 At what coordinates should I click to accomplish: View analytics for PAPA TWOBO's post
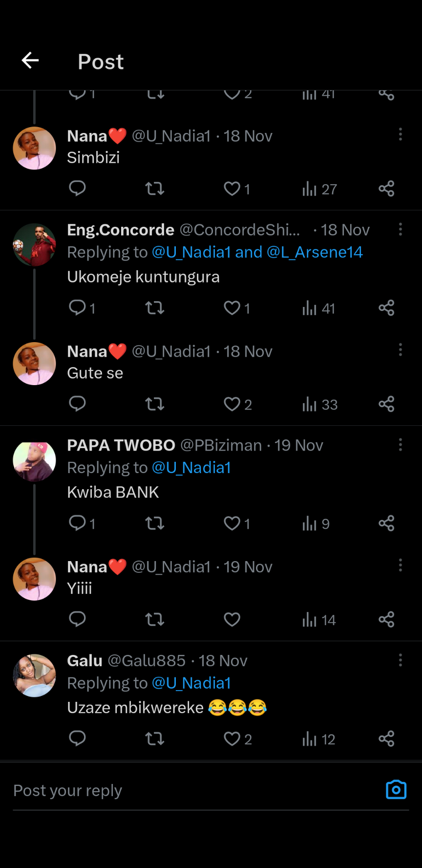(x=316, y=523)
